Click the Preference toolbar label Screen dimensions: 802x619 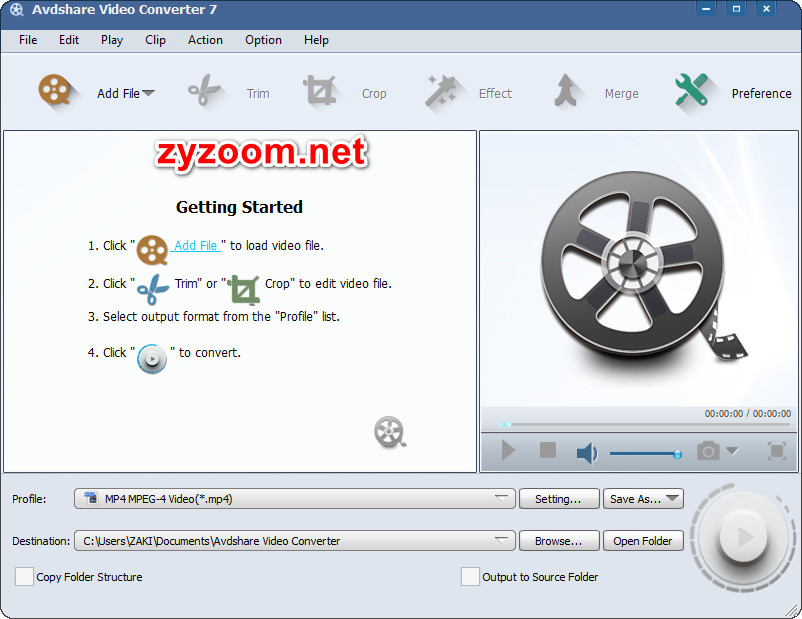click(x=761, y=94)
